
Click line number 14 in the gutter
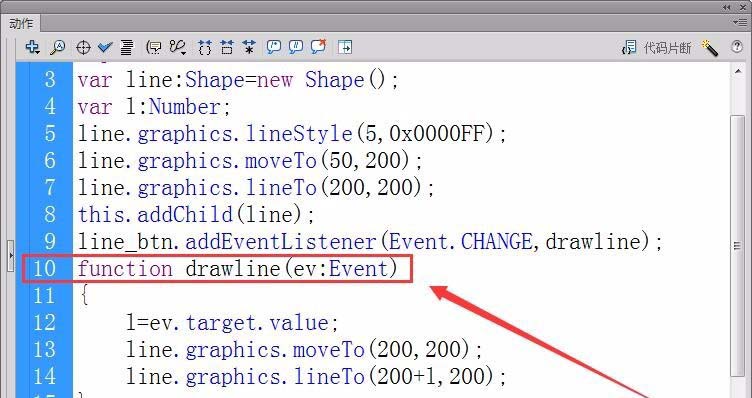pyautogui.click(x=44, y=376)
